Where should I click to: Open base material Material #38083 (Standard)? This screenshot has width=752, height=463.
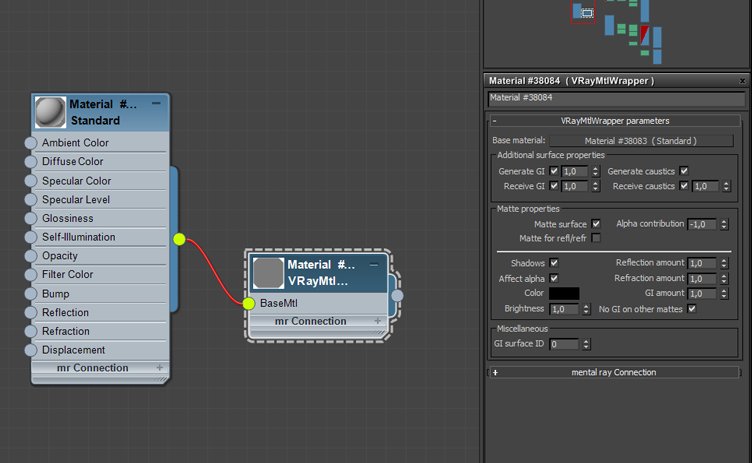point(641,141)
